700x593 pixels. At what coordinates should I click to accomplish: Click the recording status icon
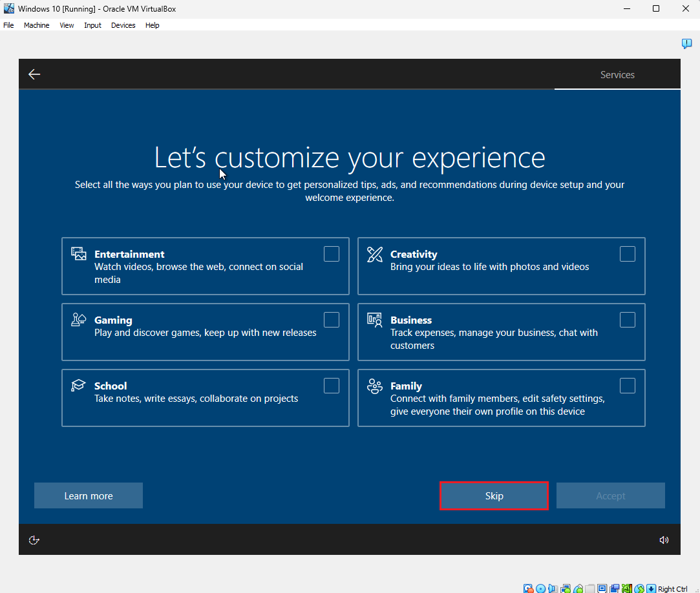[614, 588]
